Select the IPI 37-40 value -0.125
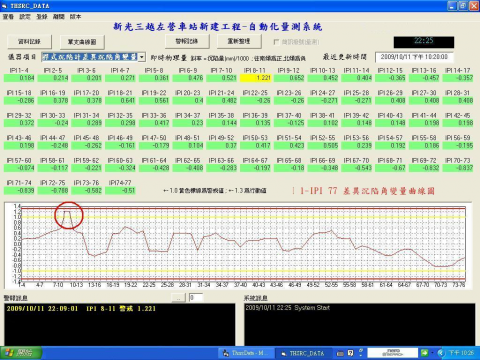This screenshot has height=360, width=480. point(289,123)
